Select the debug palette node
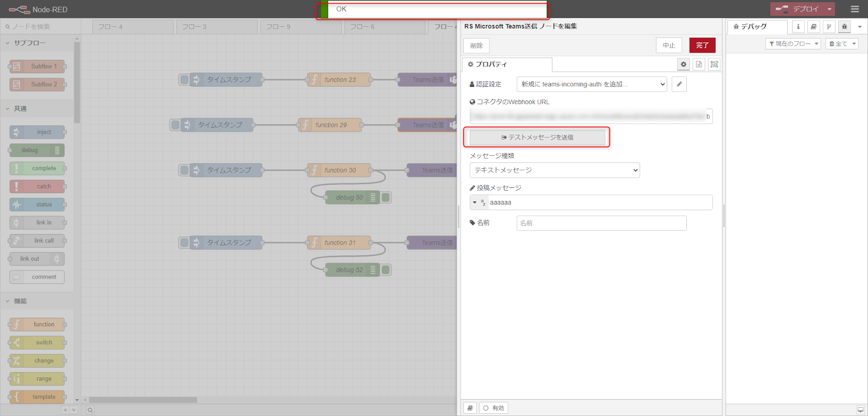The image size is (868, 416). (37, 150)
